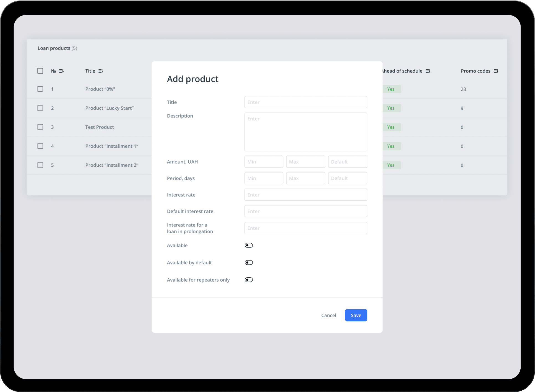
Task: Click the Yes badge in row 5
Action: point(392,165)
